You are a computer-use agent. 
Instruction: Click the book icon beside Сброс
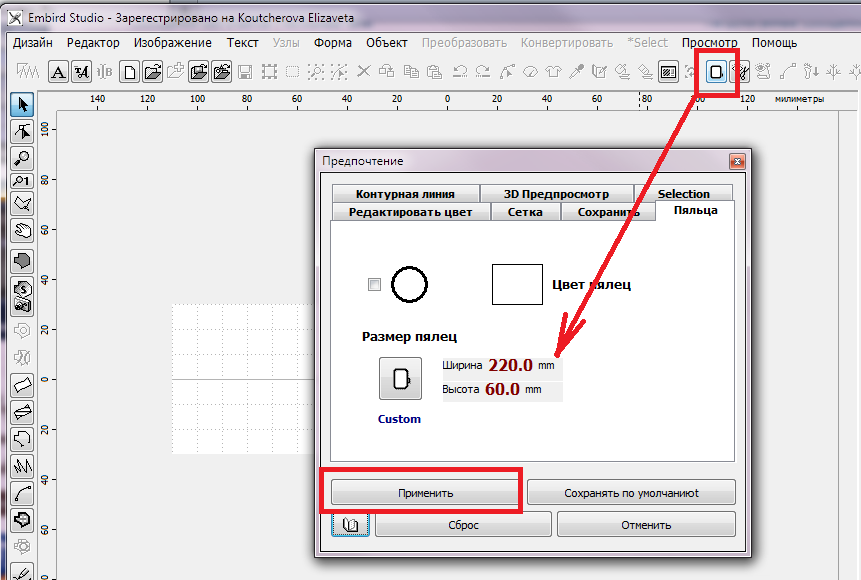[350, 524]
